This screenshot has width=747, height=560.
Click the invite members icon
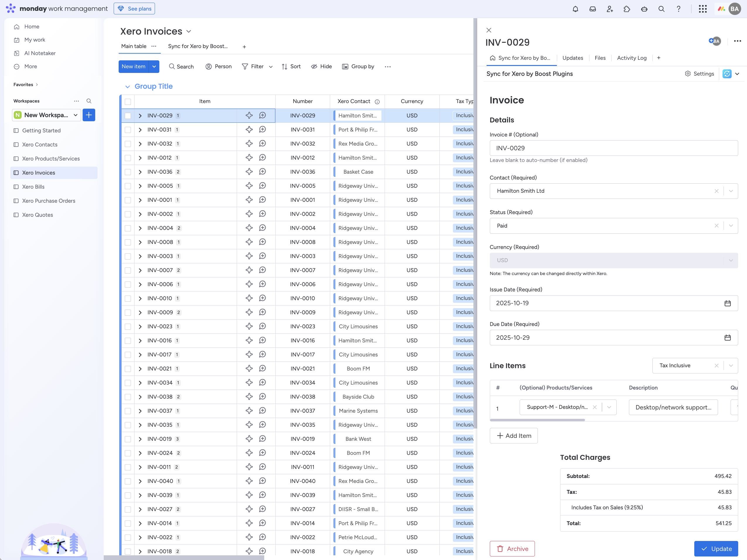[610, 9]
